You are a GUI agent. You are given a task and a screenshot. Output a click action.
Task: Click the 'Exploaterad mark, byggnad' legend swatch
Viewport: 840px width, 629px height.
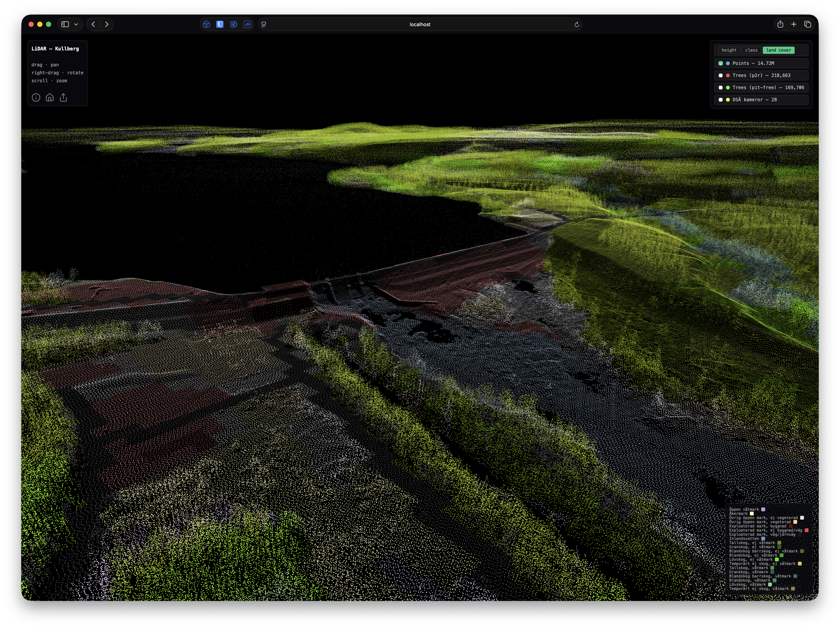point(791,526)
